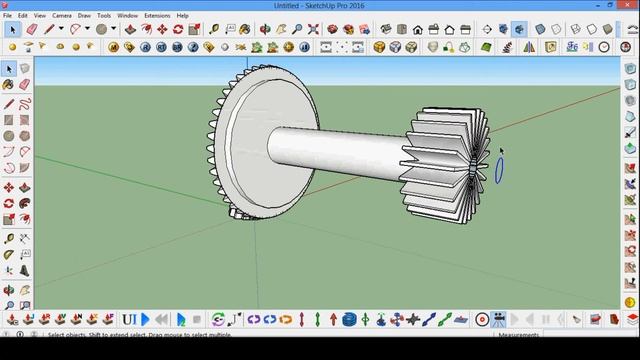Pick the Protractor tool in left toolbar
This screenshot has width=640, height=360.
point(9,255)
